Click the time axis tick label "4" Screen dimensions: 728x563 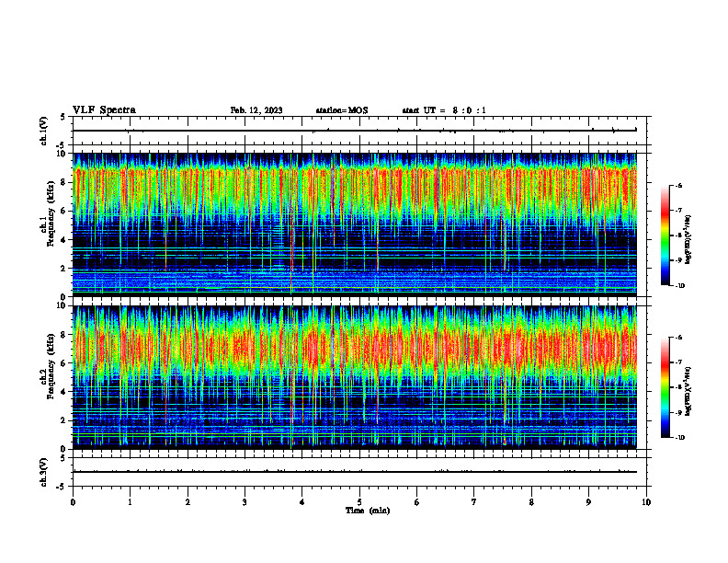(x=302, y=502)
